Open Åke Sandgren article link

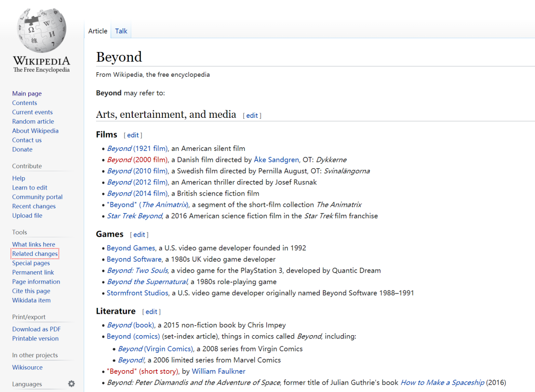(x=276, y=160)
